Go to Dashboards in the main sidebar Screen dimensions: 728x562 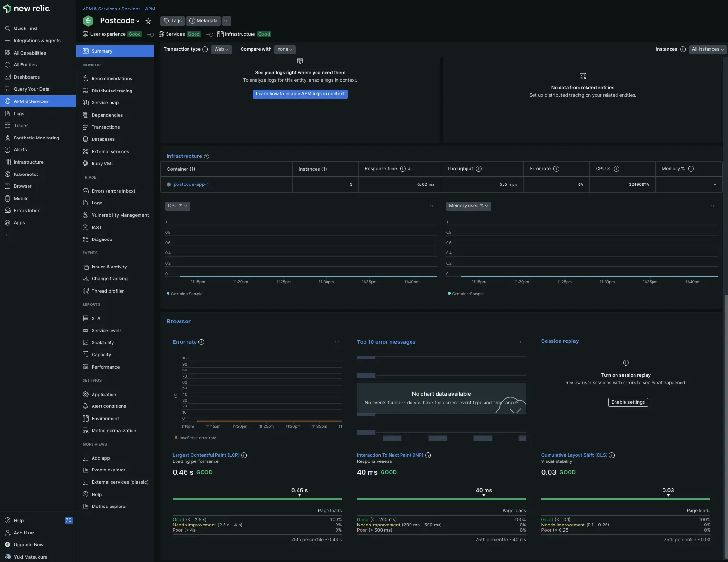(x=27, y=77)
